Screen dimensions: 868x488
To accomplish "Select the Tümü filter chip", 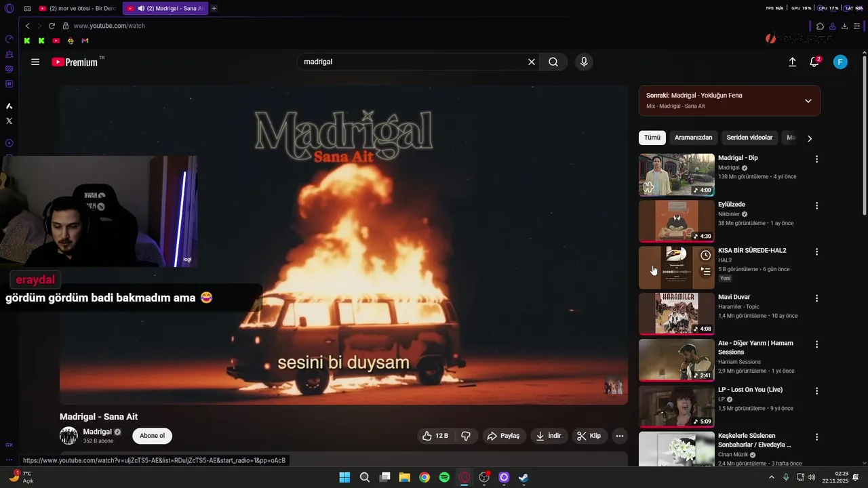I will 652,138.
